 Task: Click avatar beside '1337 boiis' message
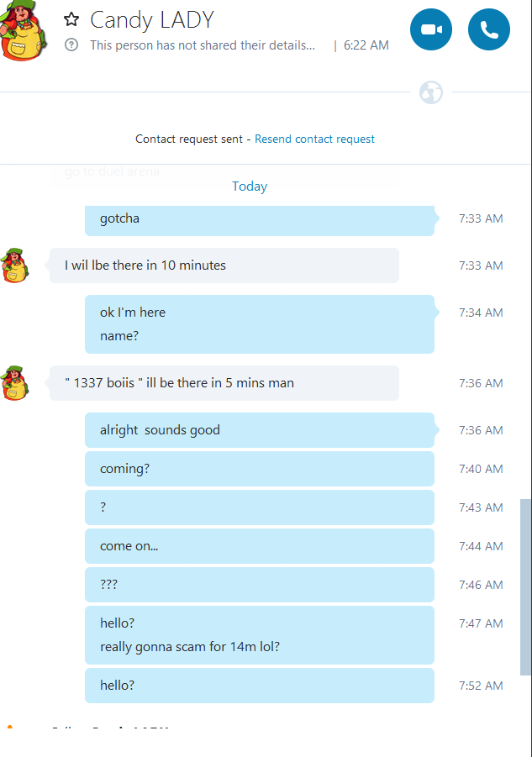[15, 383]
